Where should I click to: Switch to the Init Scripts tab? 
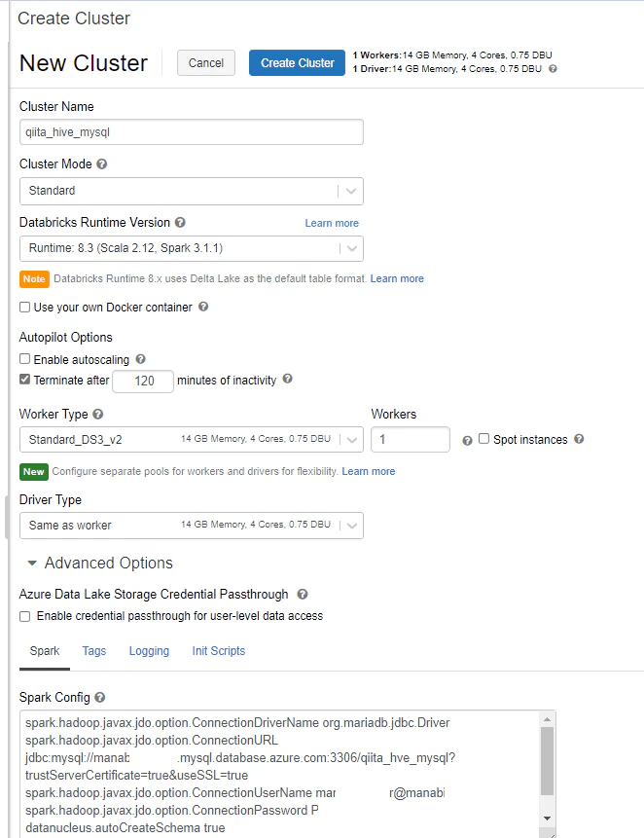tap(219, 651)
